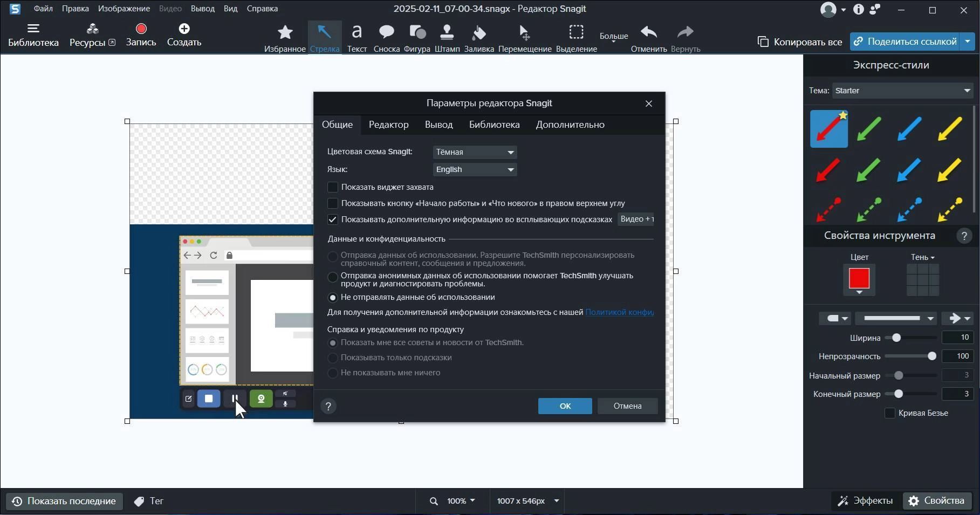Screen dimensions: 980x515
Task: Select show all tips and news radio
Action: pyautogui.click(x=333, y=343)
